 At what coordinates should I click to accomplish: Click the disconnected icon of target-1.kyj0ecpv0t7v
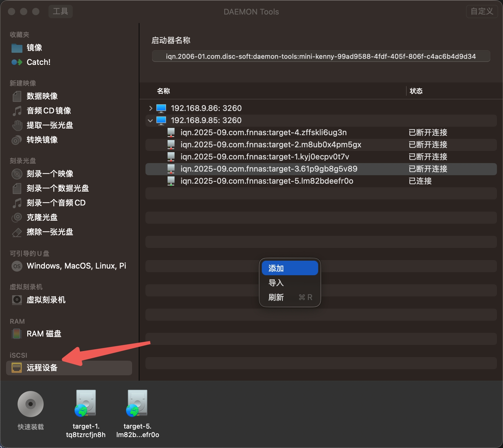point(171,157)
